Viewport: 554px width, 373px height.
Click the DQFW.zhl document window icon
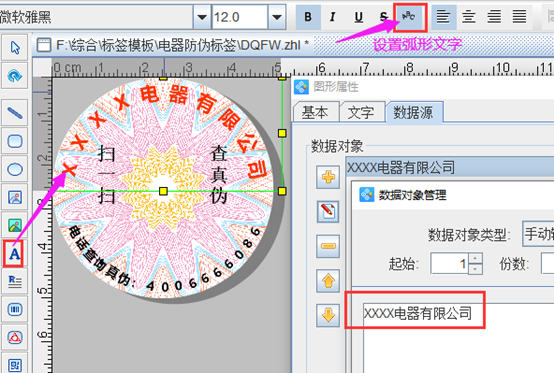(44, 45)
